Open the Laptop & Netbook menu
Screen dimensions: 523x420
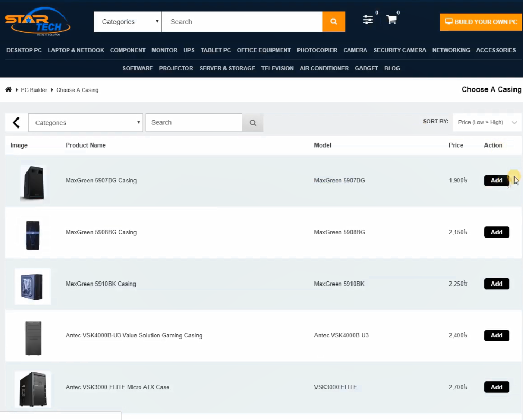pyautogui.click(x=76, y=50)
